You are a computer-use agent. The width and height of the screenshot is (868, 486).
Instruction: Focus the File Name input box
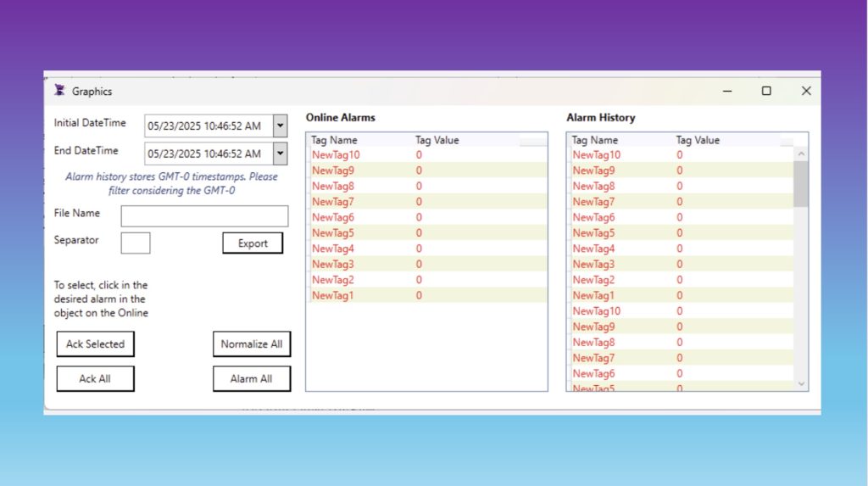tap(204, 216)
